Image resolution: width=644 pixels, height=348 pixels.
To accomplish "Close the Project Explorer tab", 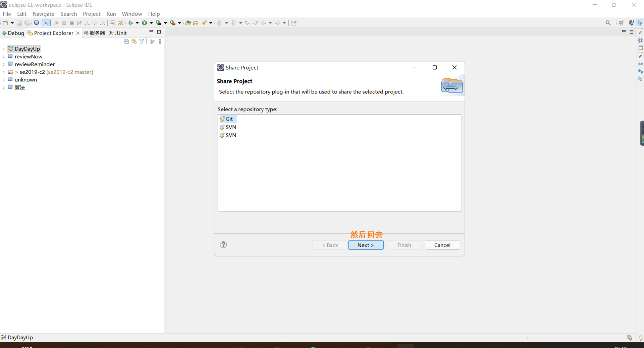I will pyautogui.click(x=78, y=33).
